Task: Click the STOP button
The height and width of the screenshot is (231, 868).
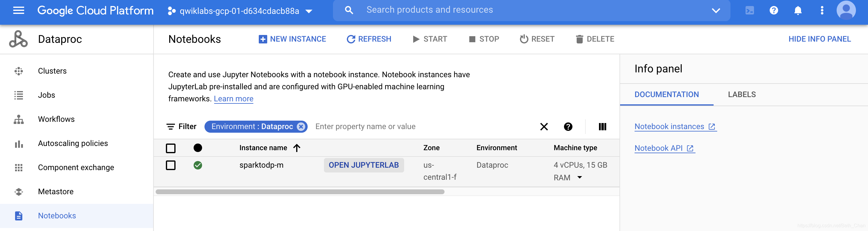Action: tap(484, 39)
